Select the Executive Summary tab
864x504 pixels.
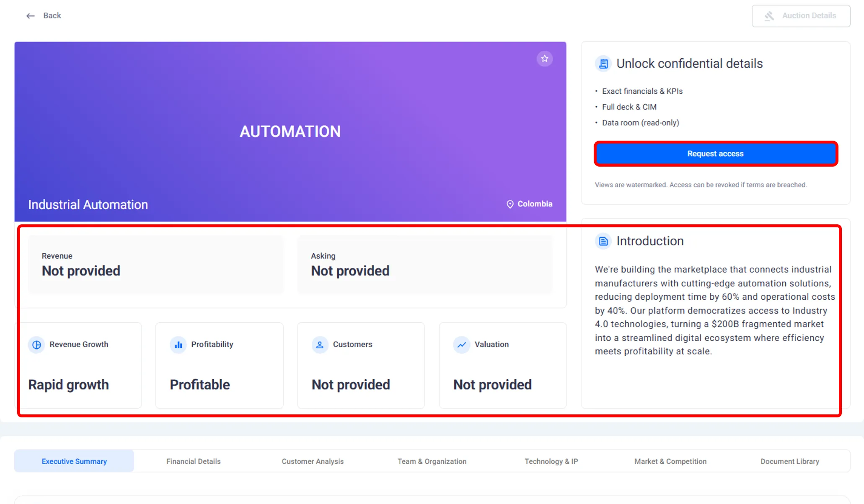pyautogui.click(x=74, y=461)
